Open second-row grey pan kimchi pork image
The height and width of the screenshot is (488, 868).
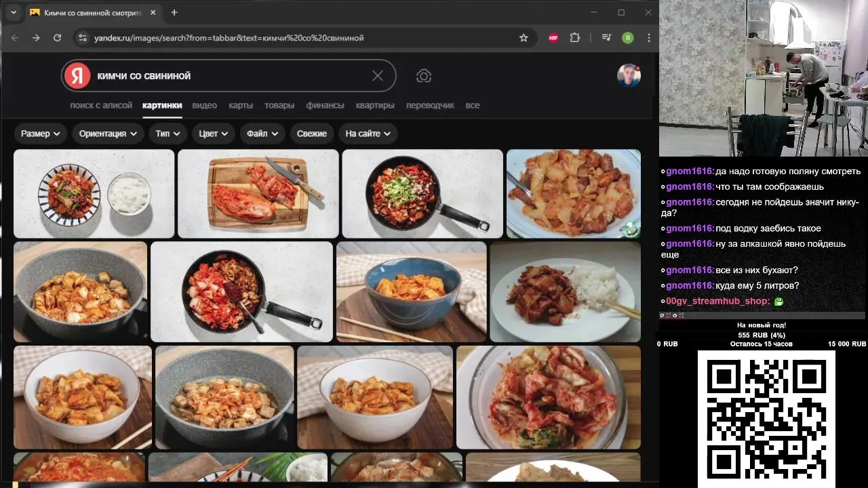click(81, 292)
